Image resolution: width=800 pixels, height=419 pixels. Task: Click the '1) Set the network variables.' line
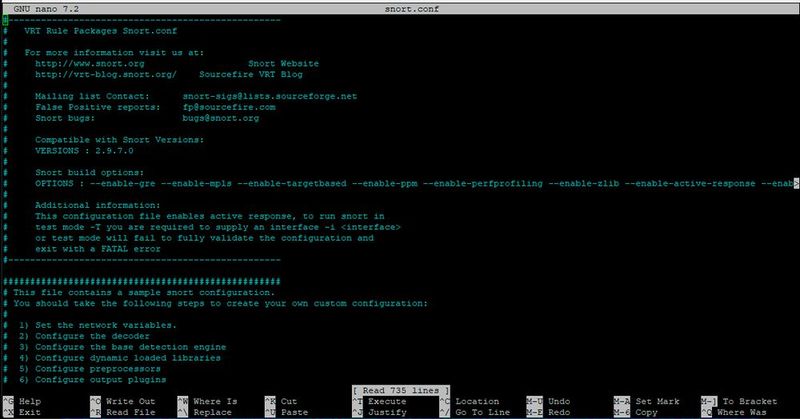coord(97,325)
